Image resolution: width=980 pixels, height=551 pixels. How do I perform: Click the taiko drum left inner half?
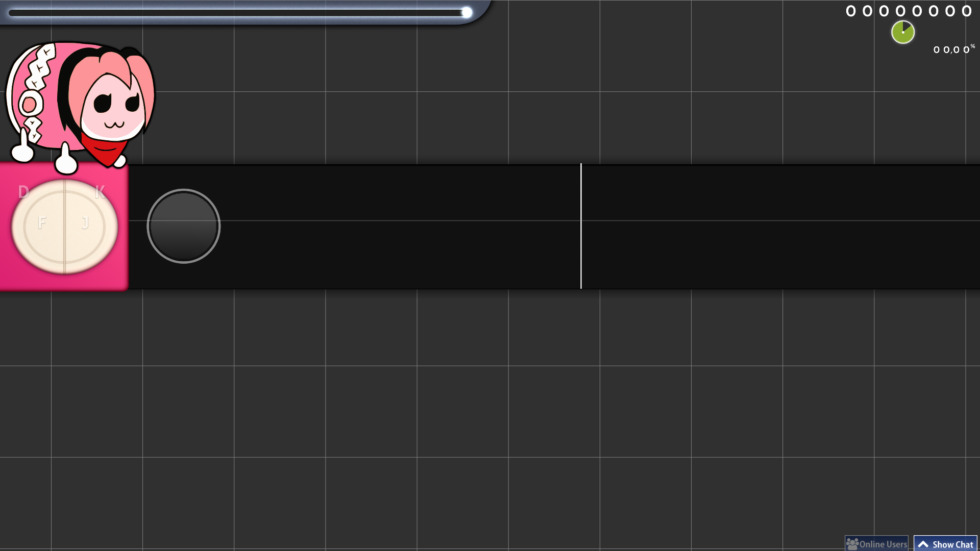[43, 227]
